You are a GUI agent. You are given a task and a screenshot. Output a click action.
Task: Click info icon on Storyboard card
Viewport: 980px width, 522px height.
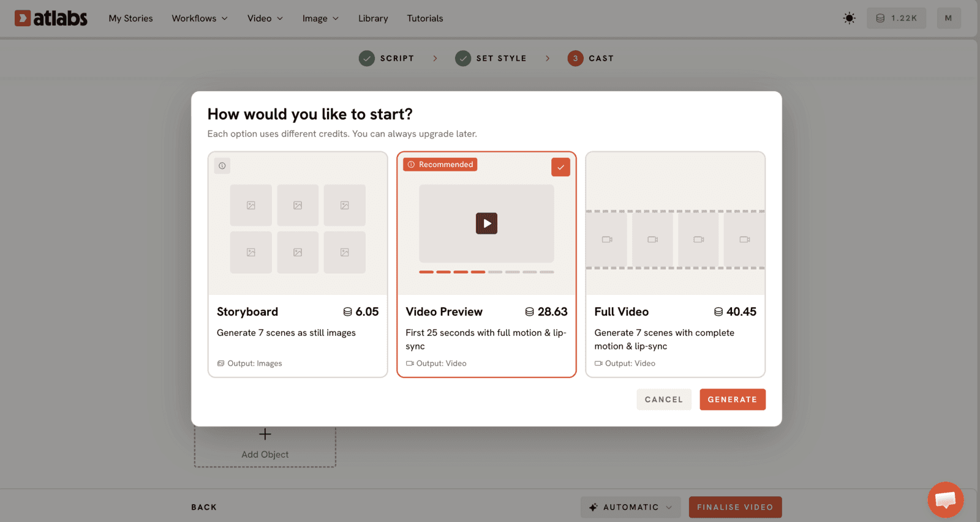pos(222,166)
